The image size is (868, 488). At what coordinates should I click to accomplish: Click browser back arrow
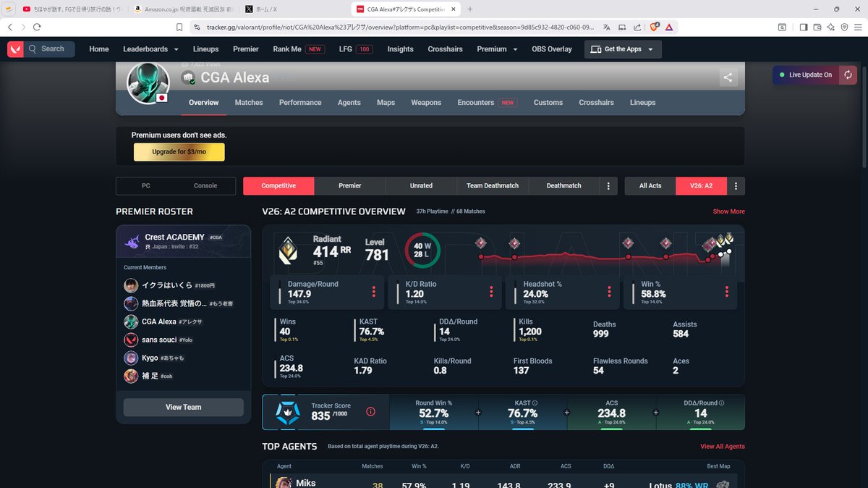pos(9,27)
